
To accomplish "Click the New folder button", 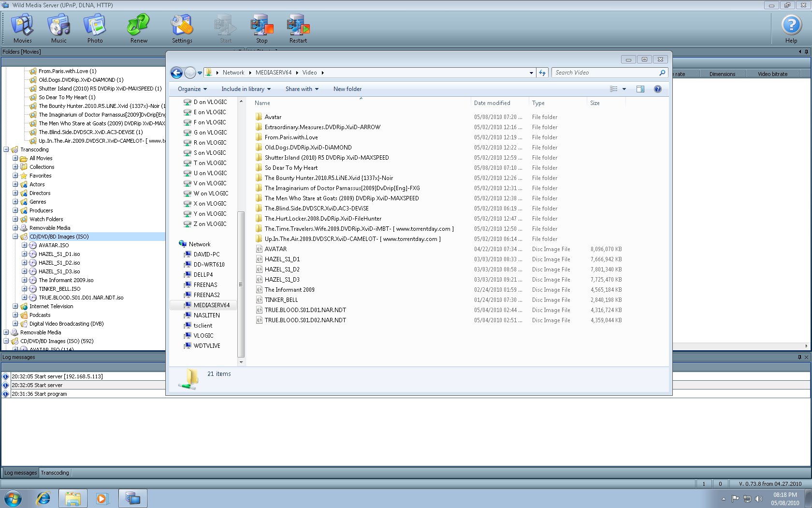I will 347,89.
